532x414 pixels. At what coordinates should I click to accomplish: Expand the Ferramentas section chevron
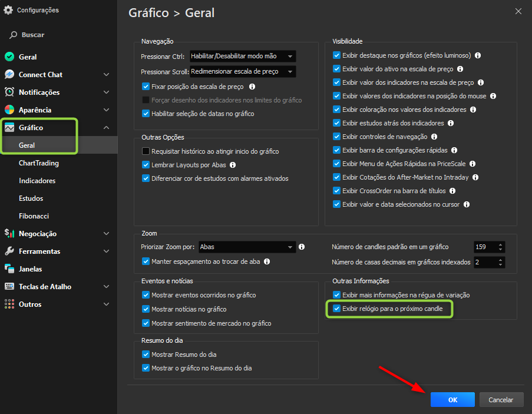click(106, 251)
